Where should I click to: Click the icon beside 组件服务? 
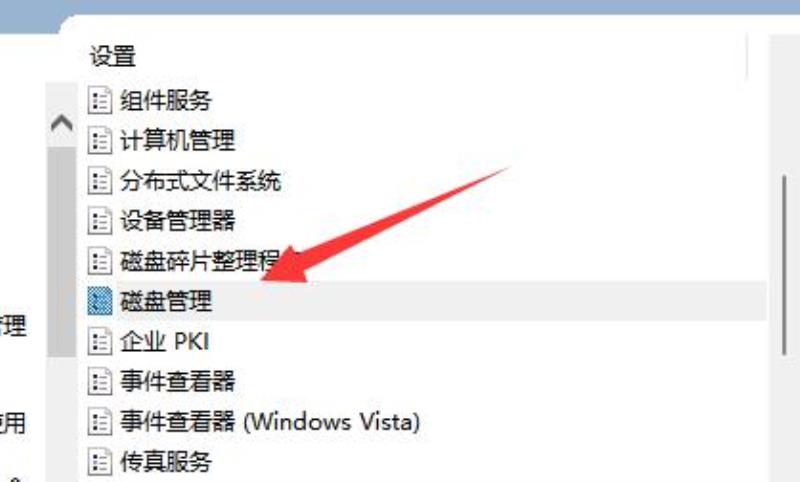point(99,100)
